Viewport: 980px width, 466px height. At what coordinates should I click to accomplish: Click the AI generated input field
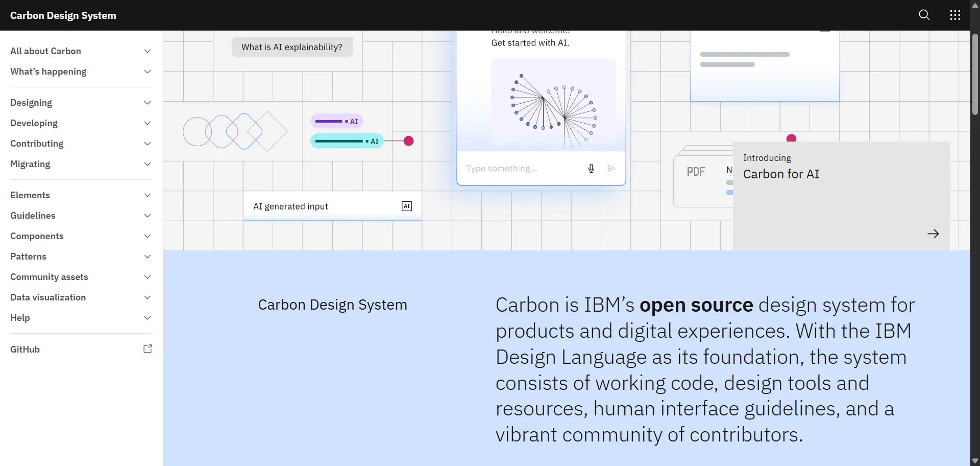pyautogui.click(x=332, y=206)
